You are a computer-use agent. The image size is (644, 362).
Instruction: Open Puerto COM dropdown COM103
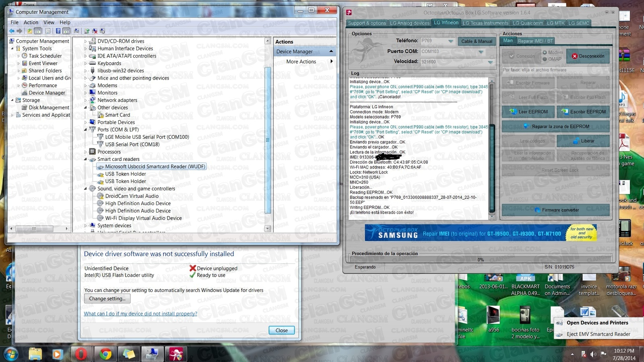pos(481,51)
